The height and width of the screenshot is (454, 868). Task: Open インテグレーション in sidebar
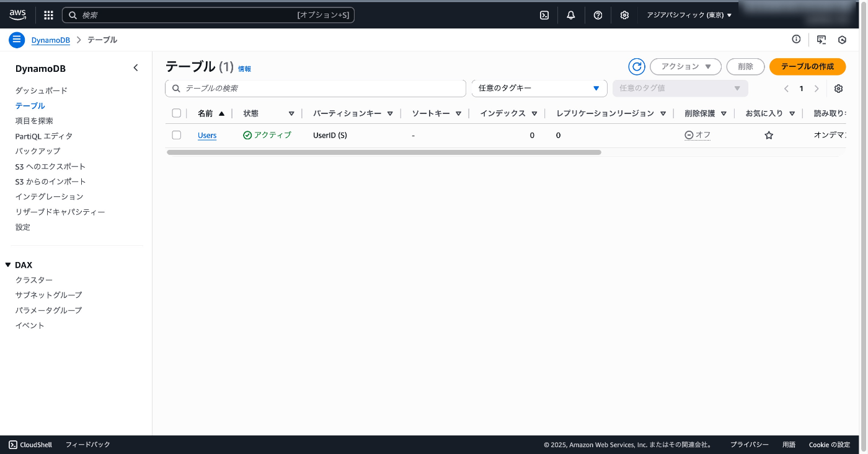49,197
